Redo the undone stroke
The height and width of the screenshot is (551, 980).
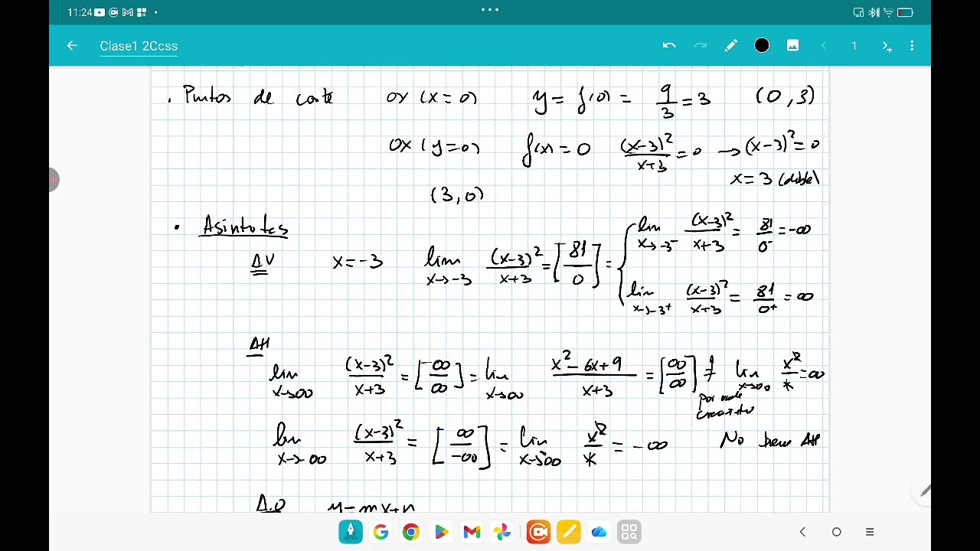700,46
